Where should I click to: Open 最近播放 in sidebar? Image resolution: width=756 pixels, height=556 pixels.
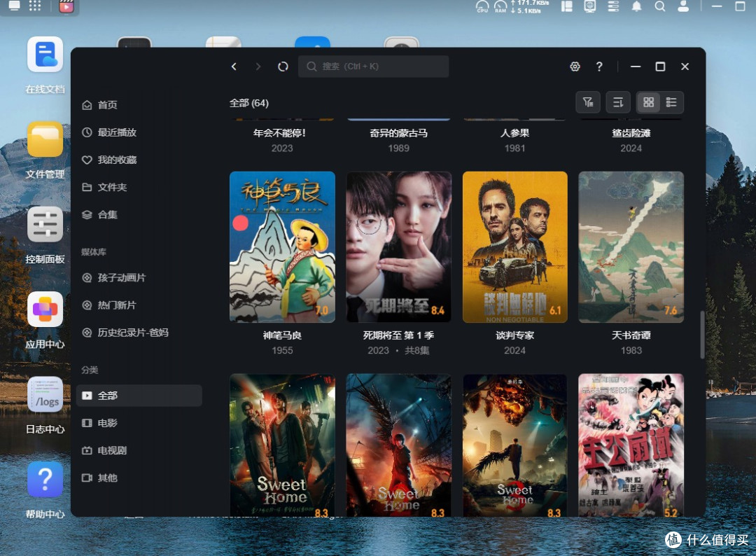[139, 132]
